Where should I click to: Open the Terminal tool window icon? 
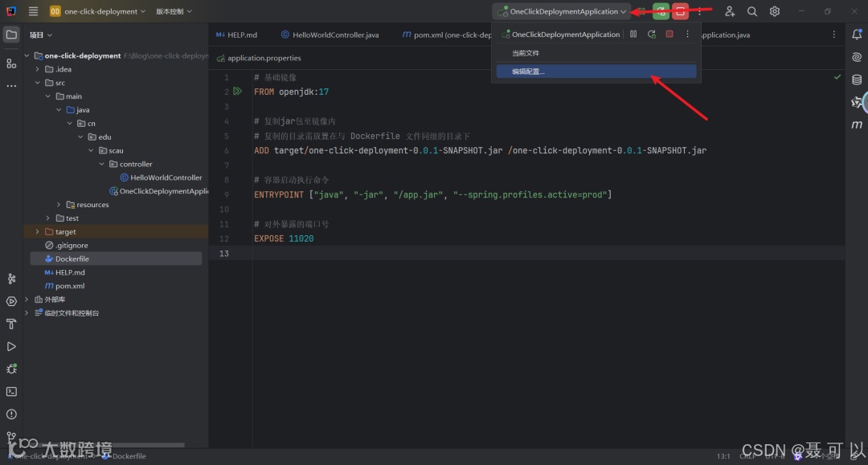pyautogui.click(x=11, y=391)
